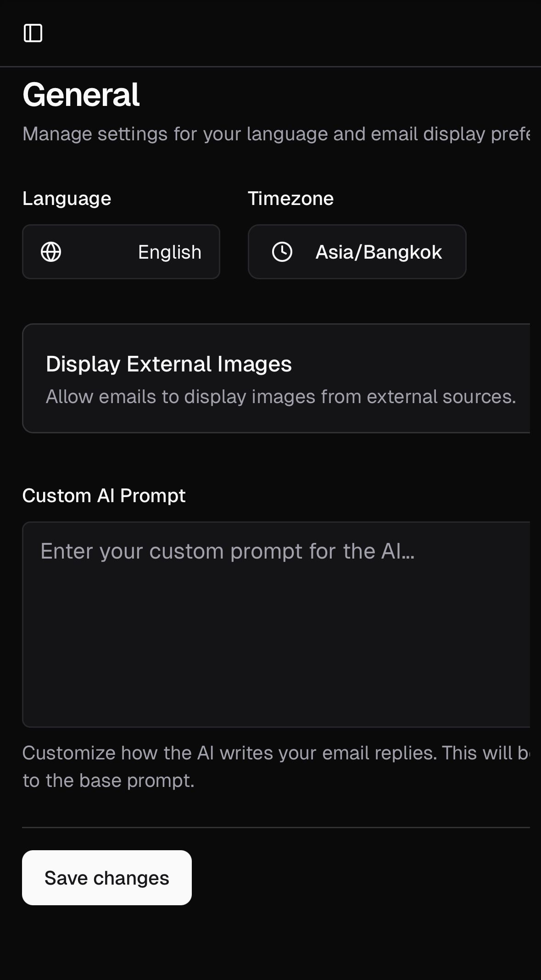
Task: Click the Custom AI Prompt label
Action: coord(104,496)
